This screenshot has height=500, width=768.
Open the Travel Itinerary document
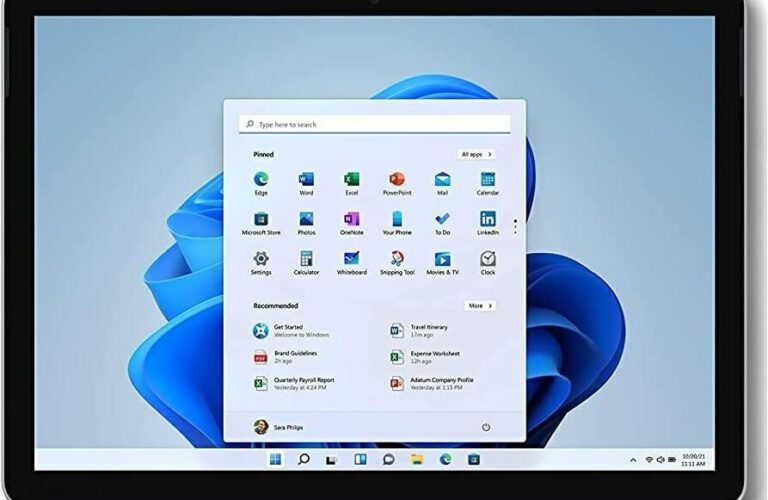[x=419, y=331]
